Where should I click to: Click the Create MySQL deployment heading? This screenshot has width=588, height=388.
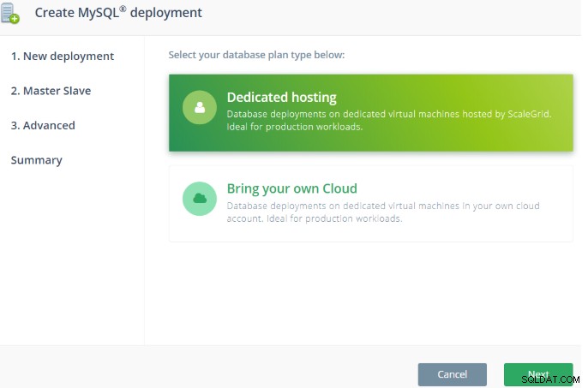click(x=118, y=13)
